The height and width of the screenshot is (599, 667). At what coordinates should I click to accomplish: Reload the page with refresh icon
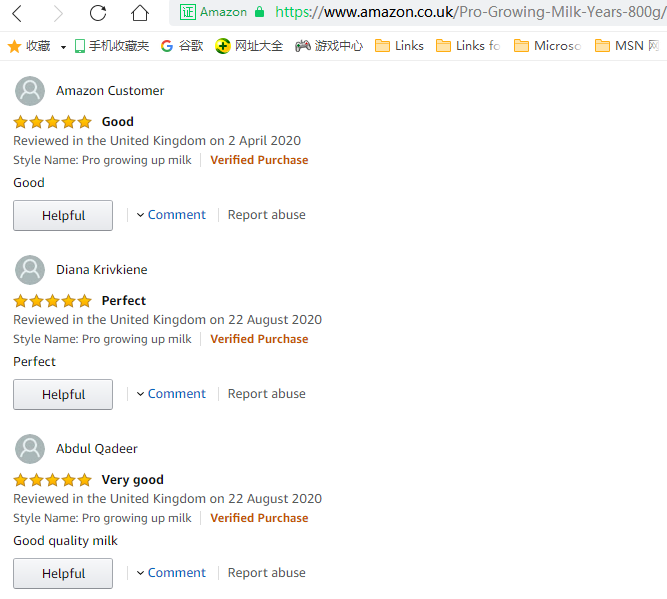click(x=98, y=13)
